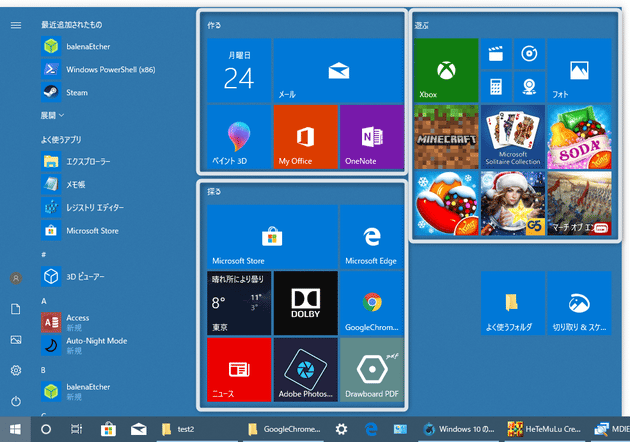Open the OneNote tile

point(372,137)
